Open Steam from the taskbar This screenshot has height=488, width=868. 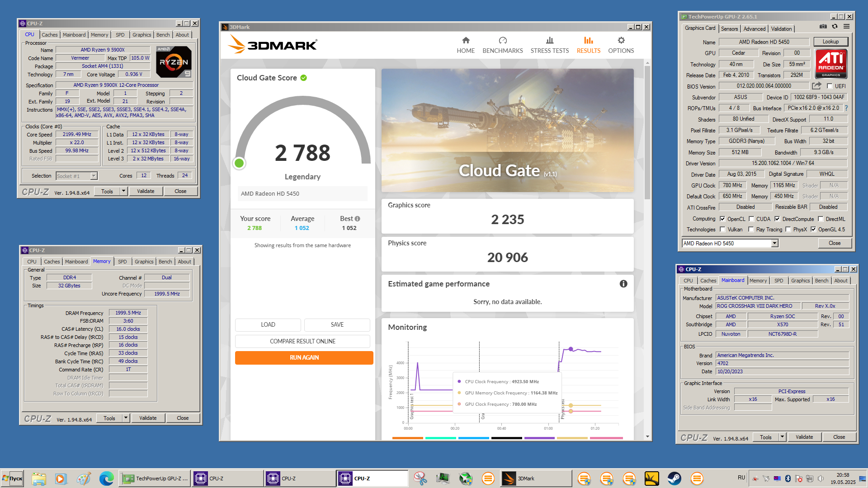coord(675,479)
